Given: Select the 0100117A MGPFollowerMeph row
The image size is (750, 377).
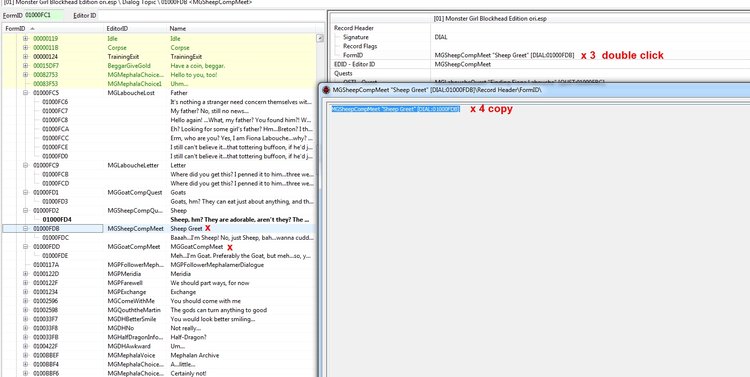Looking at the screenshot, I should (159, 265).
